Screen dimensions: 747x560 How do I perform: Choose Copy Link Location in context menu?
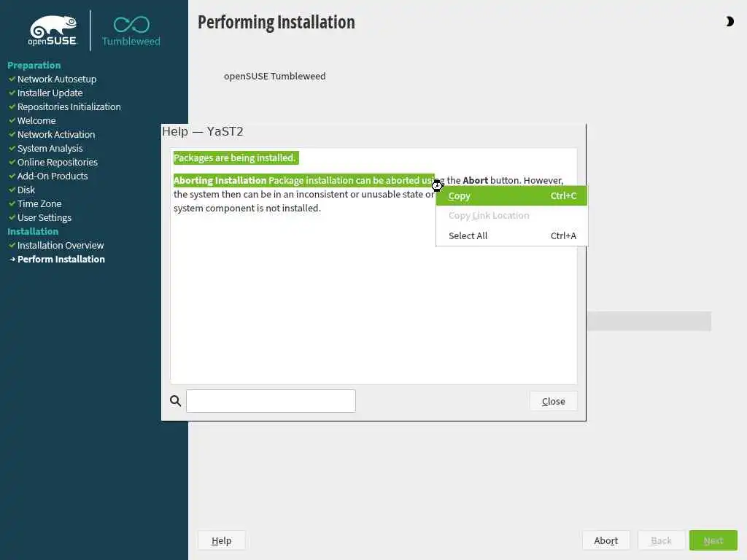click(x=511, y=216)
